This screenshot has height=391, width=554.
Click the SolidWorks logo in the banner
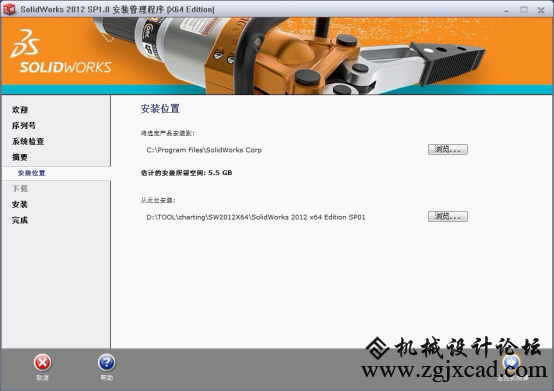[61, 52]
